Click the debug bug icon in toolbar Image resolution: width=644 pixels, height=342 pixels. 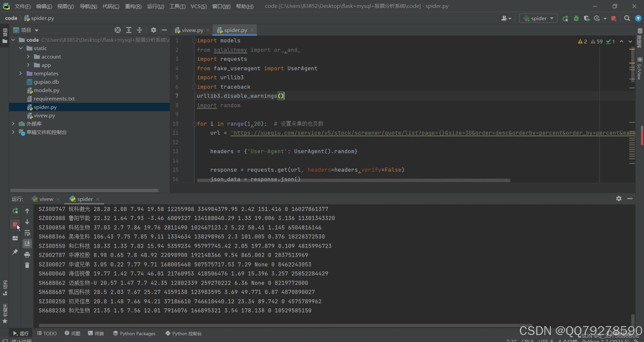coord(576,18)
